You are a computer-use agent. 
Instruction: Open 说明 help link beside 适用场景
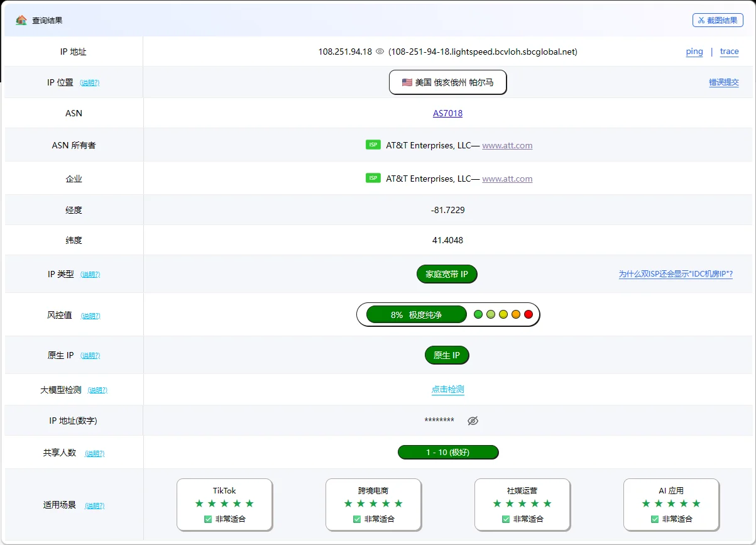(x=94, y=505)
